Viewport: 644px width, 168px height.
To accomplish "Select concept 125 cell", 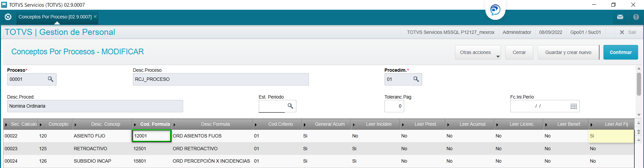I will pyautogui.click(x=55, y=149).
